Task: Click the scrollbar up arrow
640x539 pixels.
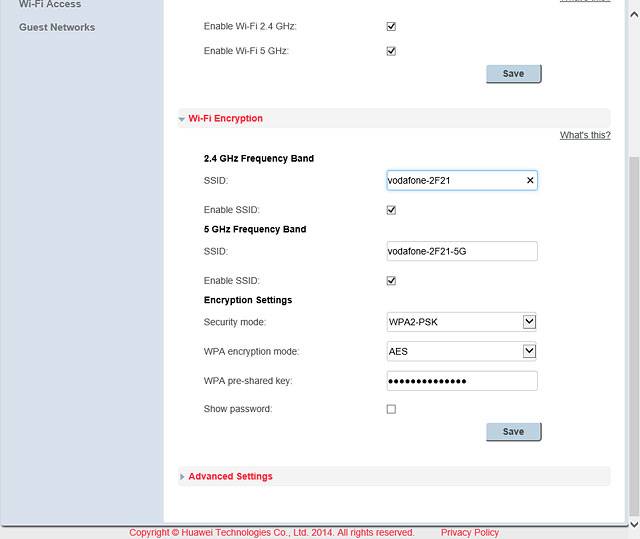Action: click(x=634, y=15)
